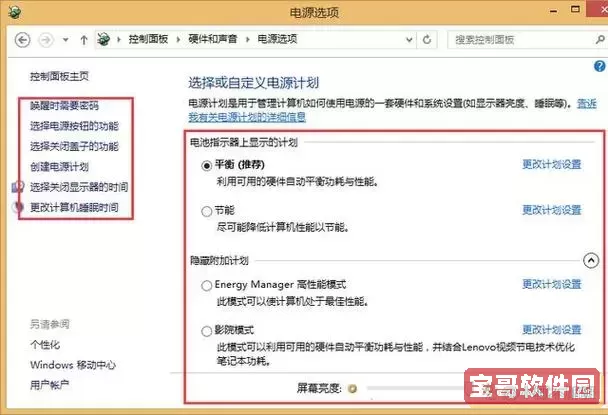
Task: Change plan settings for Energy Manager 高性能模式
Action: click(552, 284)
